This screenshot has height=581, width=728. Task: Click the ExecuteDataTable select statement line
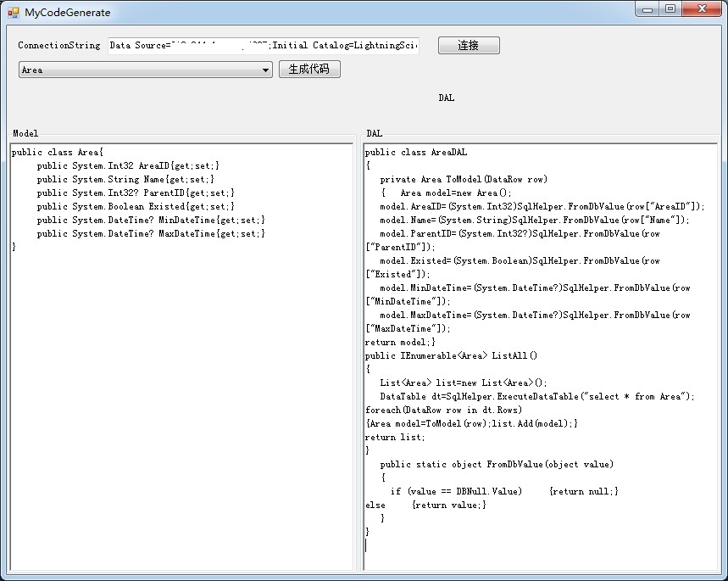point(537,396)
